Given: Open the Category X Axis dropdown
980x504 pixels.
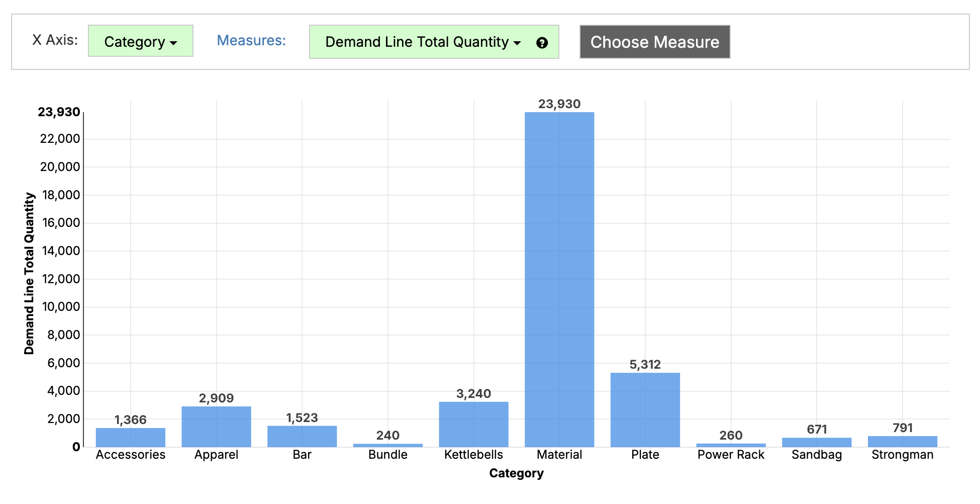Looking at the screenshot, I should [140, 41].
